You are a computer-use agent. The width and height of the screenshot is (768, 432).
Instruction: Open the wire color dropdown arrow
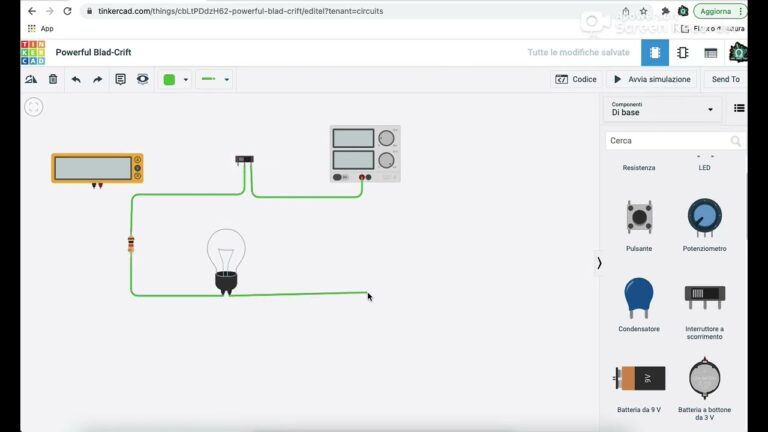[186, 79]
